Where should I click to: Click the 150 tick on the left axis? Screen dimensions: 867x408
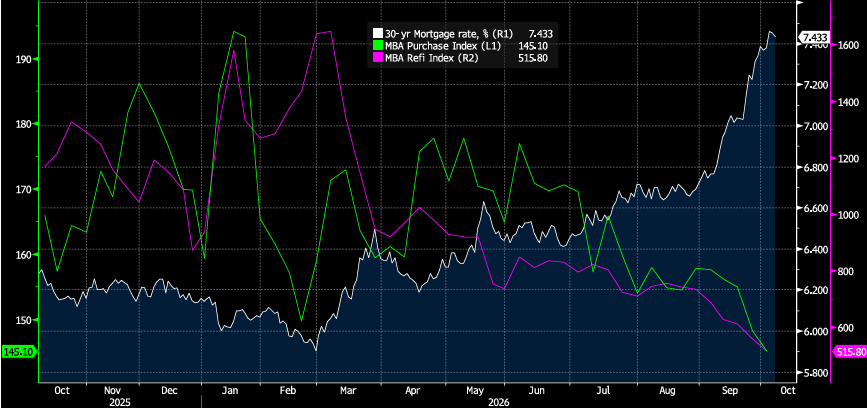[x=24, y=320]
